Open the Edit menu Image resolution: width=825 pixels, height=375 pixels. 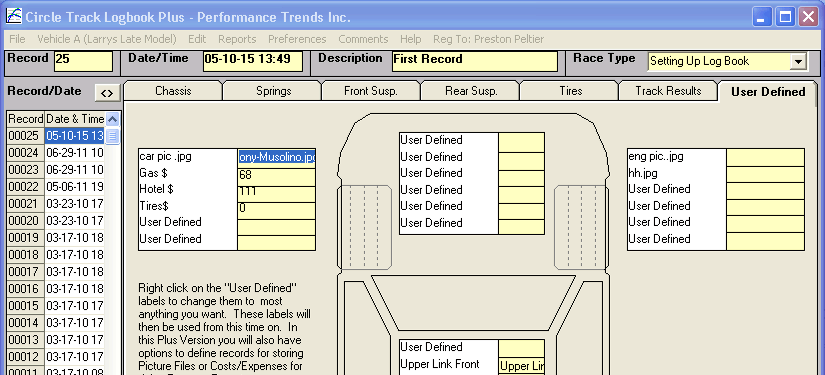click(197, 39)
